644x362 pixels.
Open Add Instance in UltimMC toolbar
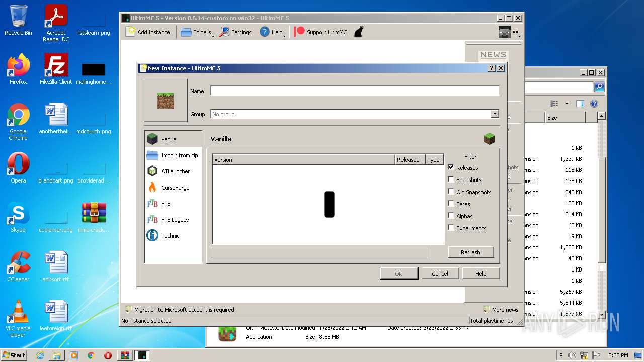tap(147, 32)
